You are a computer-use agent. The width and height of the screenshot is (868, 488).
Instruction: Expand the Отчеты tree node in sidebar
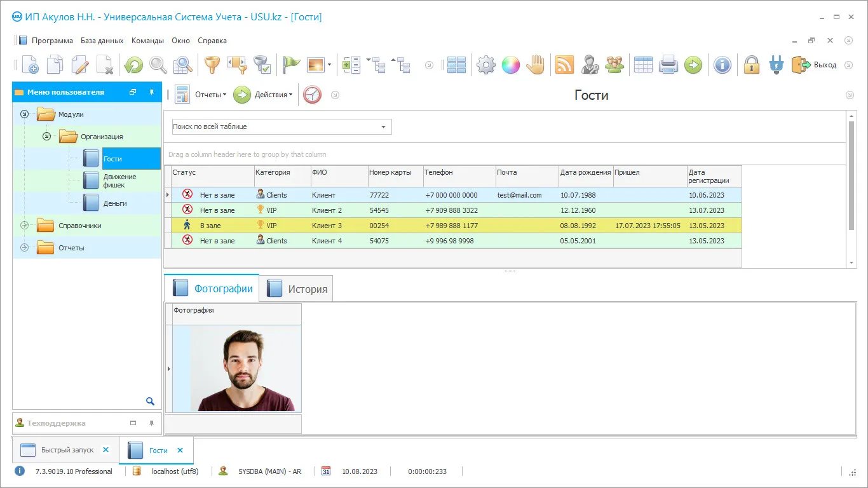(x=24, y=248)
